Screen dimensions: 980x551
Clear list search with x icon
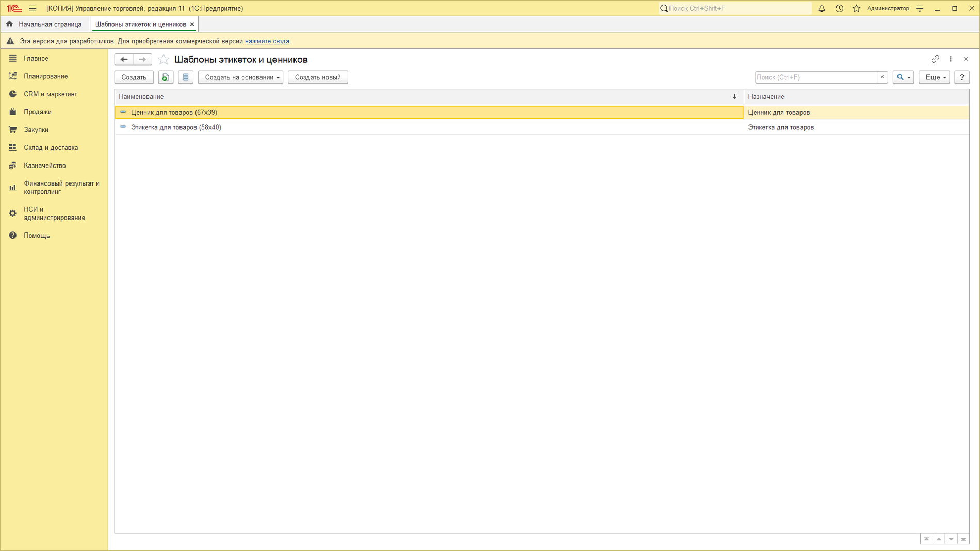(882, 77)
